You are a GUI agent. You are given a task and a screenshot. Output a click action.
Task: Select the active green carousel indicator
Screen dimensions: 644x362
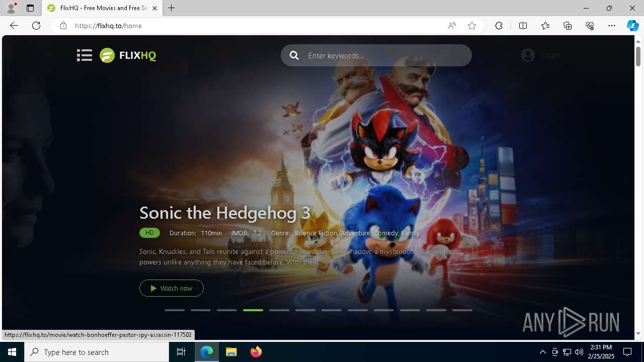pyautogui.click(x=253, y=310)
